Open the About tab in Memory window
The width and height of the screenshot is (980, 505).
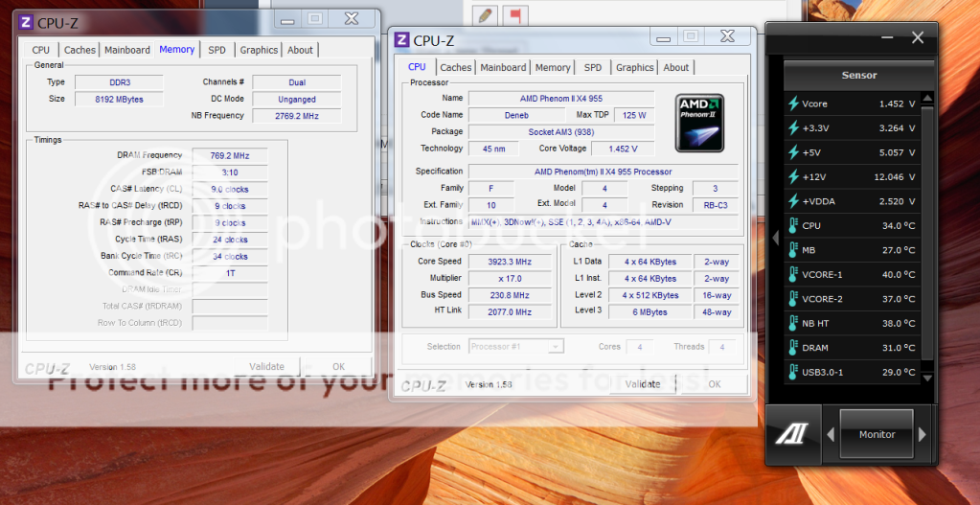[300, 50]
